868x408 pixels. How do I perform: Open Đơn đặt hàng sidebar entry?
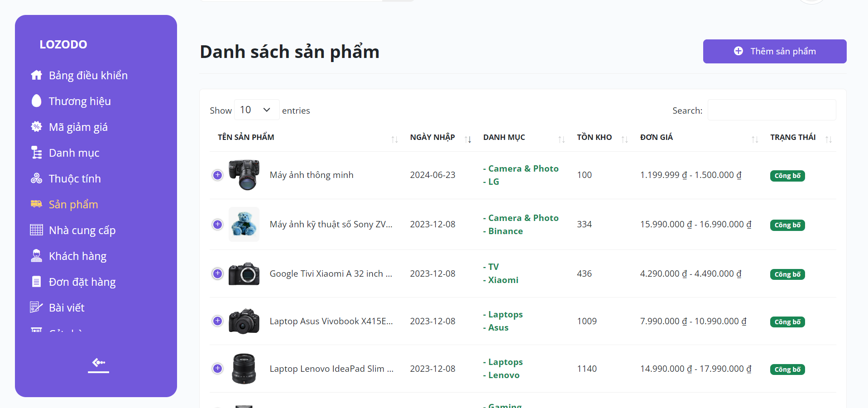pos(82,282)
